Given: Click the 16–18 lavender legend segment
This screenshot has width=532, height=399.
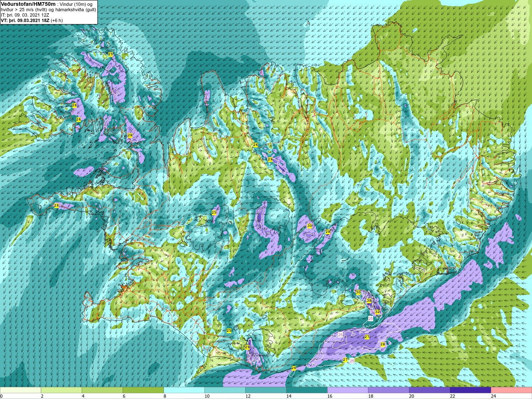Looking at the screenshot, I should [x=348, y=390].
